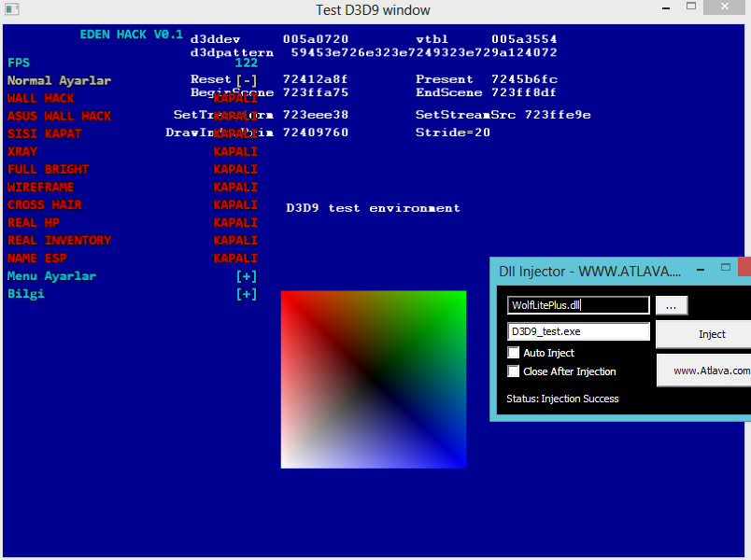
Task: Toggle REAL INVENTORY KAPALI status
Action: [x=235, y=240]
